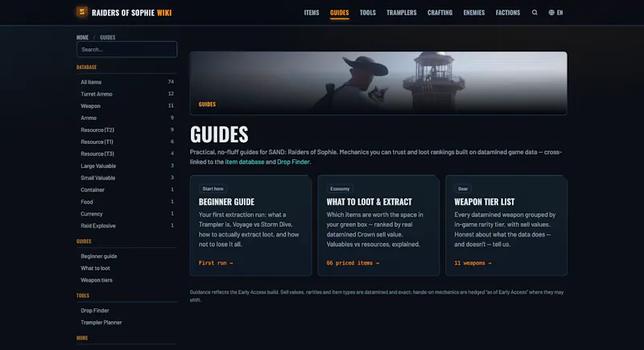Click the 11 weapons arrow link
This screenshot has height=350, width=644.
tap(473, 262)
